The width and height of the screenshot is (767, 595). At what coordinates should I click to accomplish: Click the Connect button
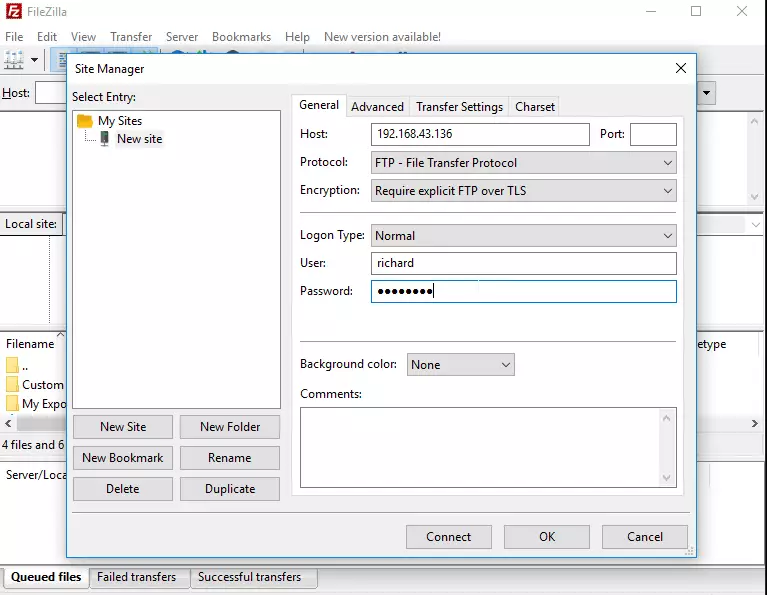(x=449, y=537)
